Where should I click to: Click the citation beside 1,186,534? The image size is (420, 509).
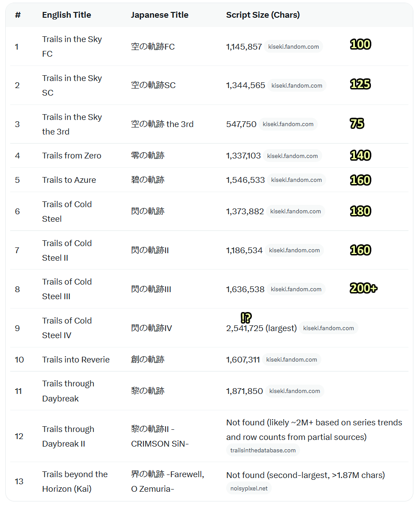point(294,251)
